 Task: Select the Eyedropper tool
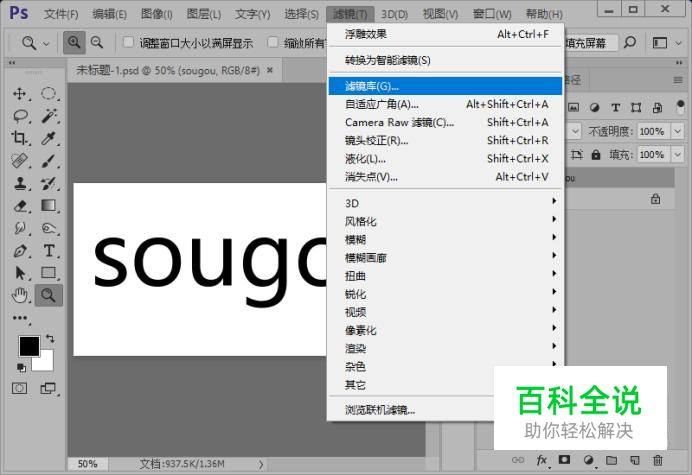coord(48,139)
